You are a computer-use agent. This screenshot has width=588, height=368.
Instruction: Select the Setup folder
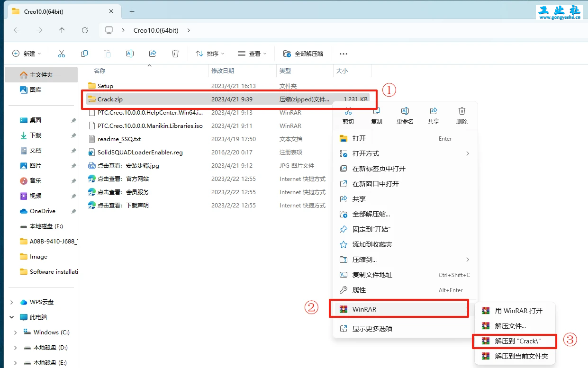[x=100, y=86]
